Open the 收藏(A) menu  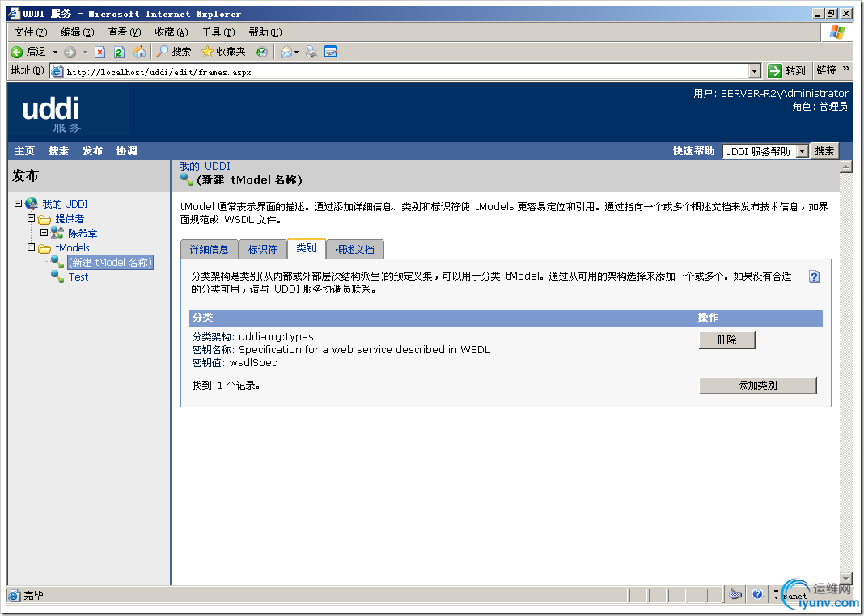(x=172, y=32)
